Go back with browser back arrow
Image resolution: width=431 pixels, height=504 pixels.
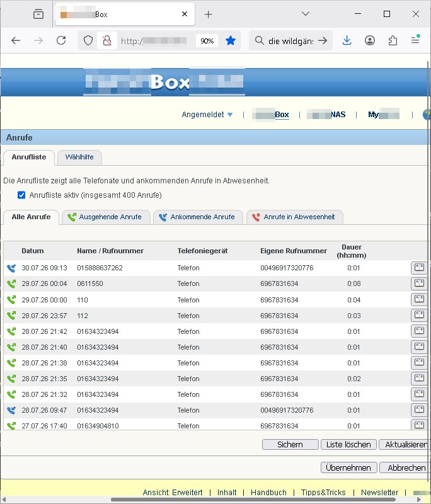point(16,40)
